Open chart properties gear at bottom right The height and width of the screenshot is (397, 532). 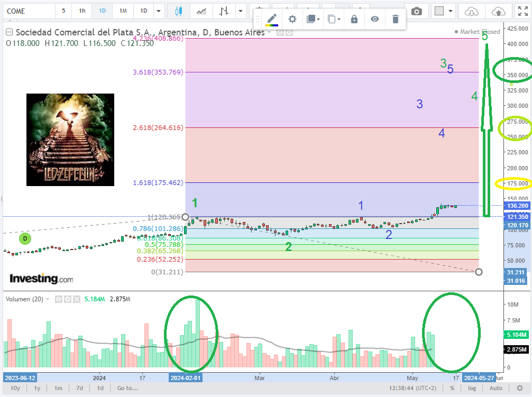(x=519, y=388)
